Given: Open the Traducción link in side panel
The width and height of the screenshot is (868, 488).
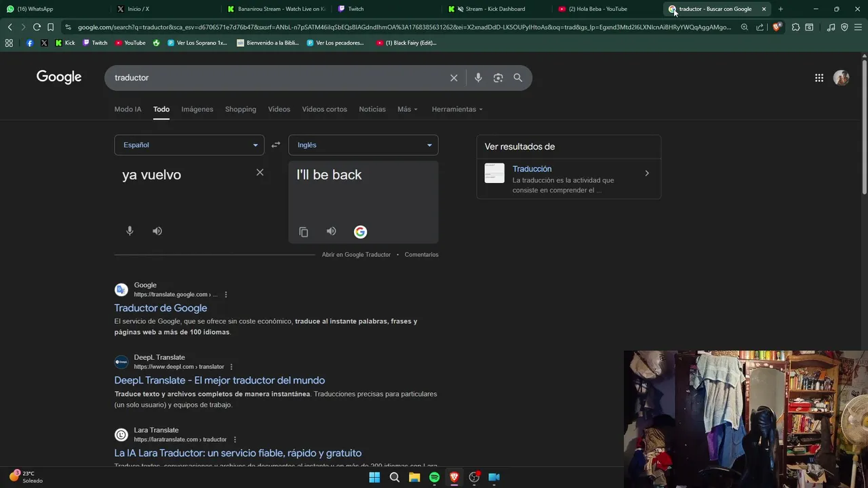Looking at the screenshot, I should pyautogui.click(x=532, y=169).
